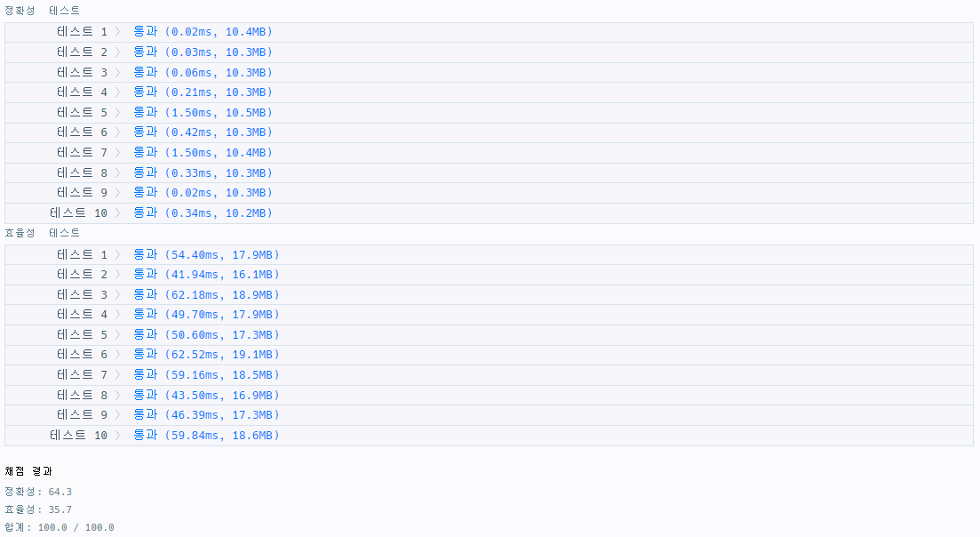980x537 pixels.
Task: Click 통과 (62.52ms, 19.1MB) result
Action: 206,355
